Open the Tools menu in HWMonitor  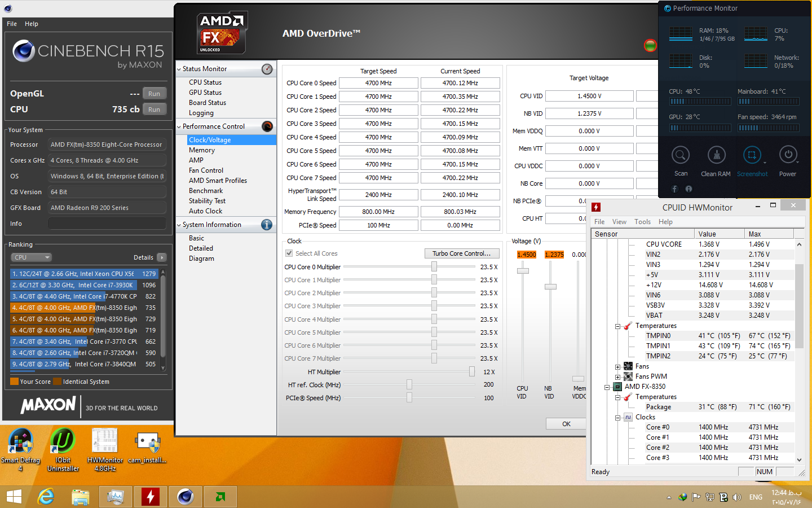coord(642,222)
